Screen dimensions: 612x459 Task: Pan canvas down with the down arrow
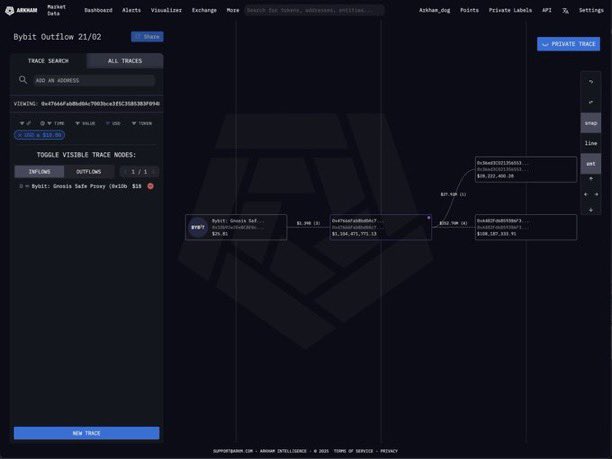[x=590, y=209]
